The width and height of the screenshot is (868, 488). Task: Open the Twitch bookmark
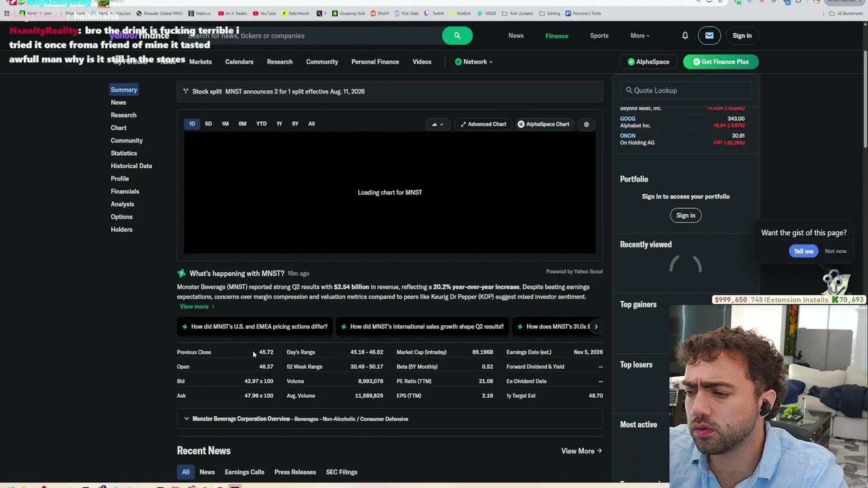tap(435, 14)
